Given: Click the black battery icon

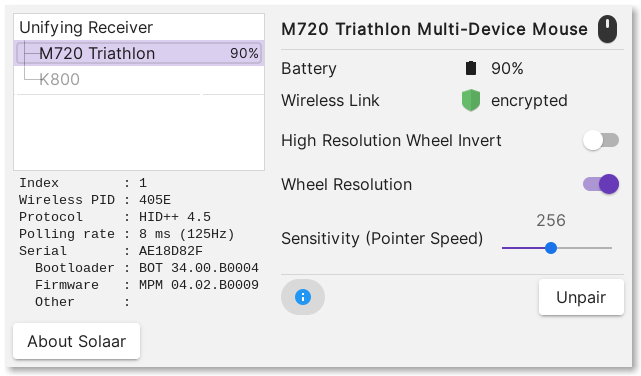Looking at the screenshot, I should [471, 68].
